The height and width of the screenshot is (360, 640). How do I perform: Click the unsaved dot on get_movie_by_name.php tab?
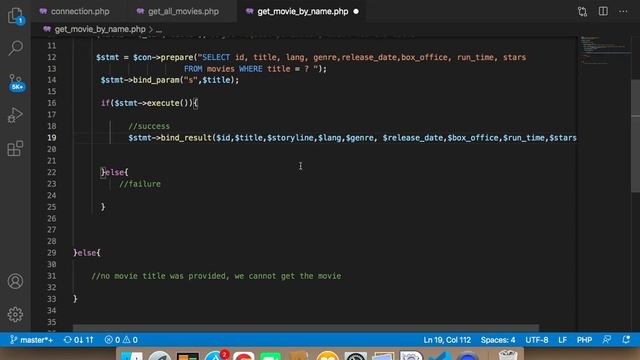click(x=356, y=11)
